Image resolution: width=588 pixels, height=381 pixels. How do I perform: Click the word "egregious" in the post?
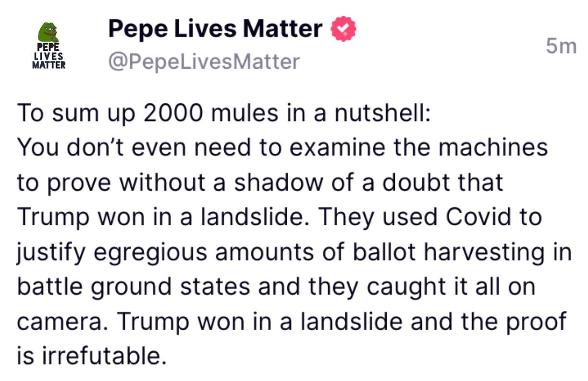(150, 251)
